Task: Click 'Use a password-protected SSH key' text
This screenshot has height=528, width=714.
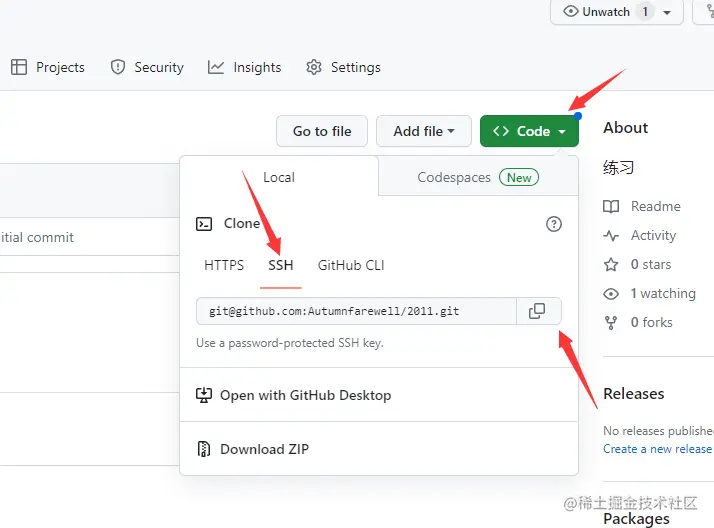Action: click(x=290, y=343)
